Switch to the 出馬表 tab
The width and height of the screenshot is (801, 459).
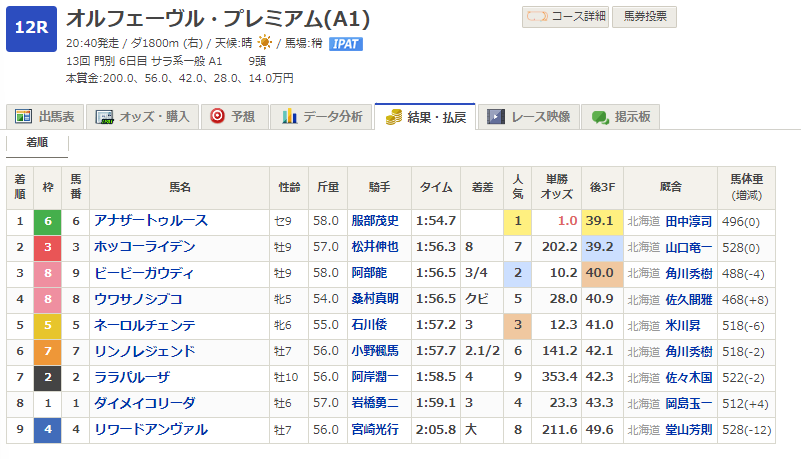click(x=44, y=117)
